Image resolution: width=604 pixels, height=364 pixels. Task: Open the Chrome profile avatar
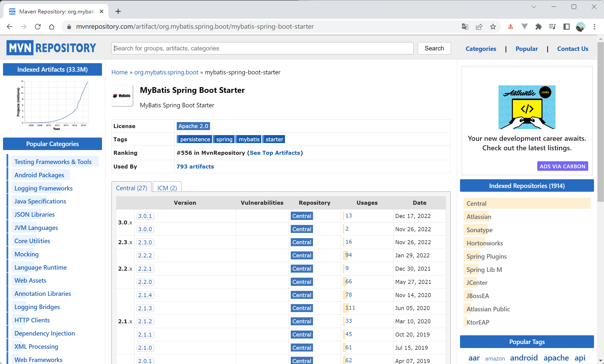pyautogui.click(x=580, y=26)
